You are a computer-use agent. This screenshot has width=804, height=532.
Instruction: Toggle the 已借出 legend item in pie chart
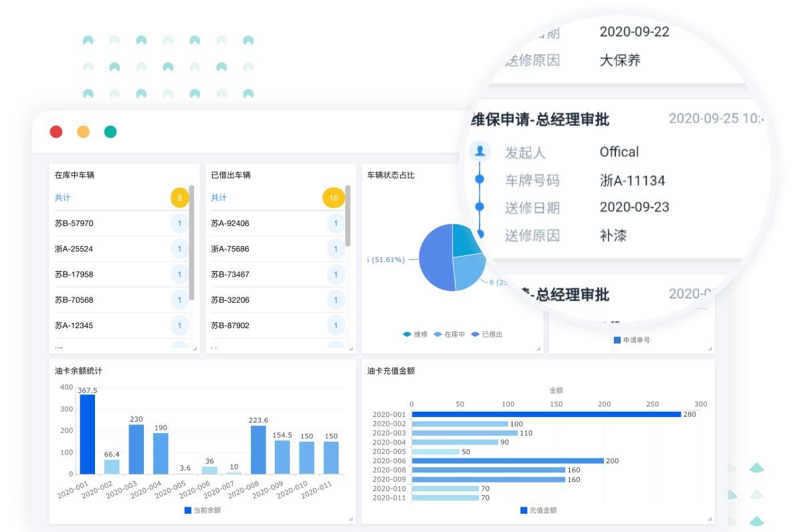[487, 334]
